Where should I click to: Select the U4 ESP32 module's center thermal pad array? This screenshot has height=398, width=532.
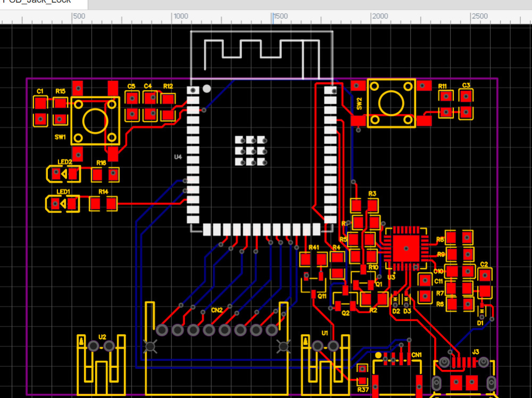(251, 150)
